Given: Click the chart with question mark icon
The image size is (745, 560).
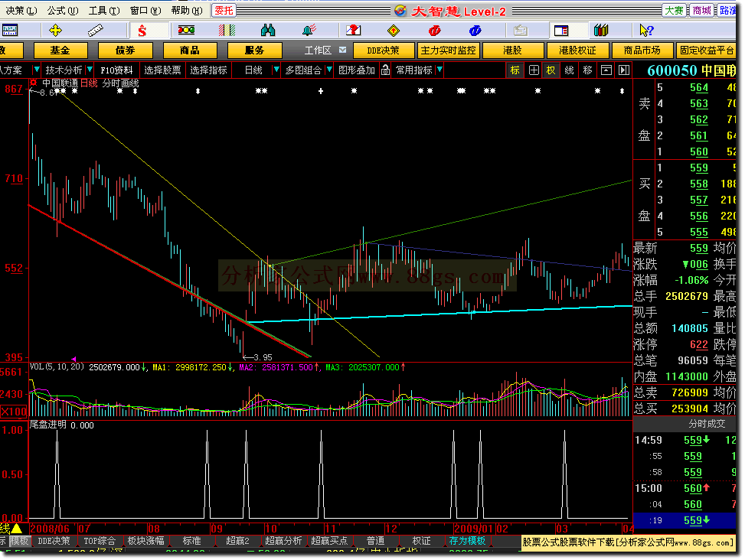Looking at the screenshot, I should point(353,31).
